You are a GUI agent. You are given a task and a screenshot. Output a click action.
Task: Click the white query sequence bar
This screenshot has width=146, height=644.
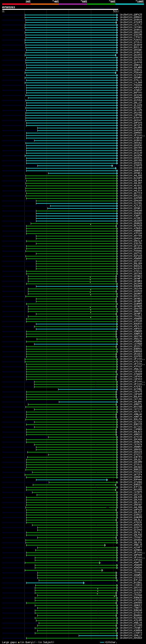coord(60,10)
